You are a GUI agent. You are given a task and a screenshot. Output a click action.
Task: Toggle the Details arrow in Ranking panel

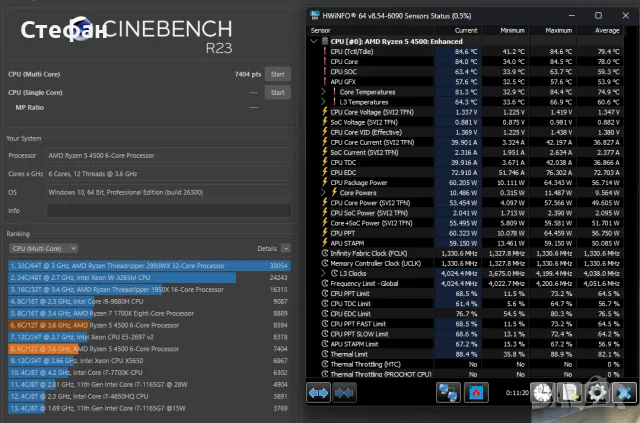point(286,248)
